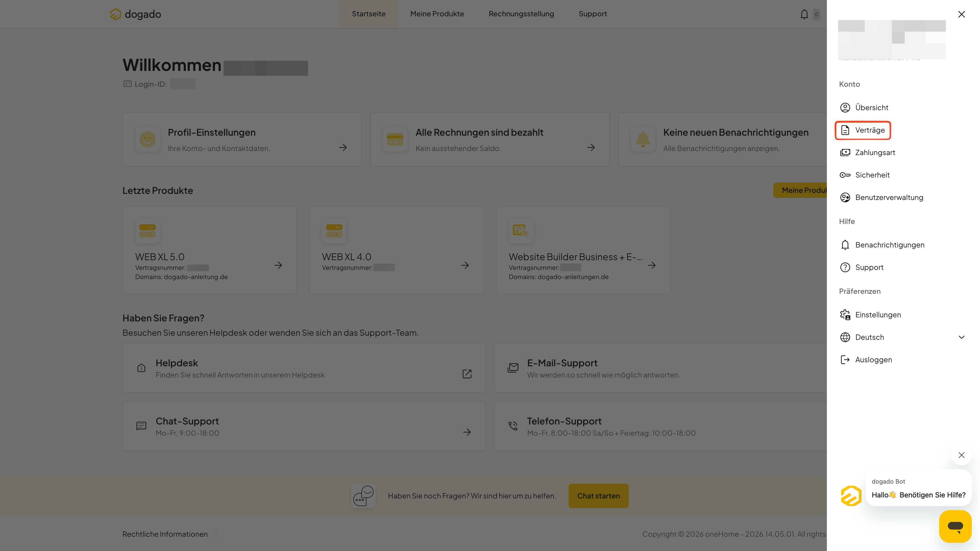Open the yellow chat widget button
This screenshot has height=551, width=980.
(x=955, y=526)
